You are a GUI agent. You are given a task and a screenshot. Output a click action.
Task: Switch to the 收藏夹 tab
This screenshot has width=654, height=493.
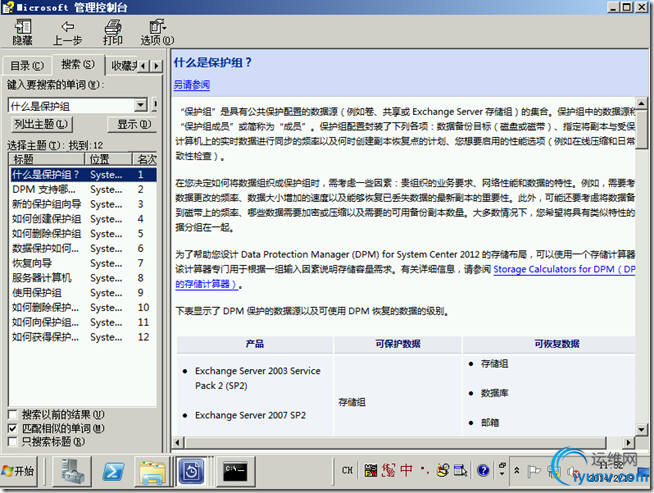pos(123,65)
